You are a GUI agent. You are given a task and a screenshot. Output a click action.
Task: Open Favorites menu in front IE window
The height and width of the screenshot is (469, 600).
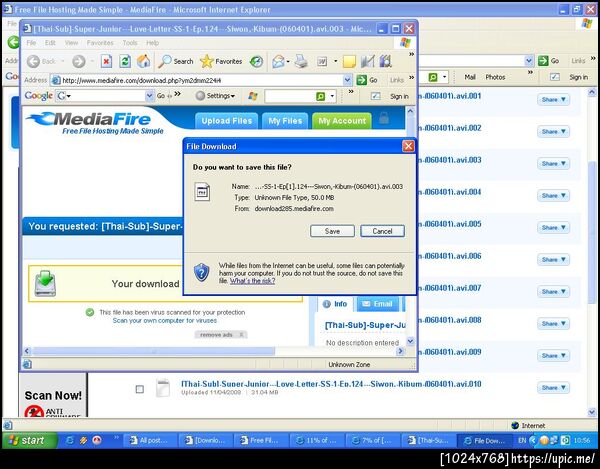point(100,43)
